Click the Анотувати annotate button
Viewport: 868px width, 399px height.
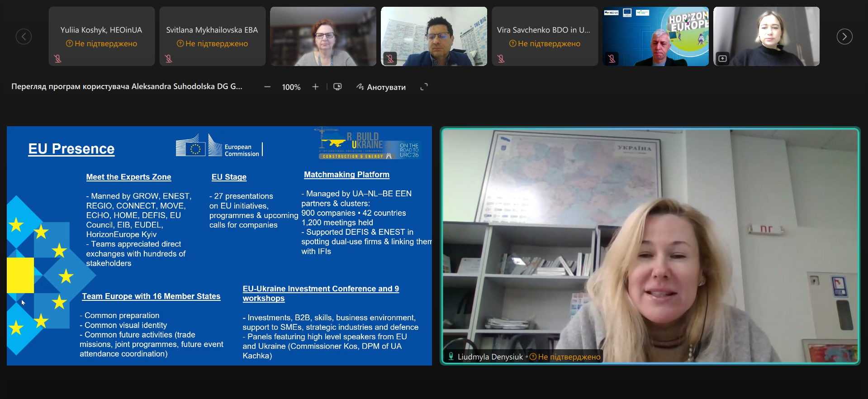[381, 87]
